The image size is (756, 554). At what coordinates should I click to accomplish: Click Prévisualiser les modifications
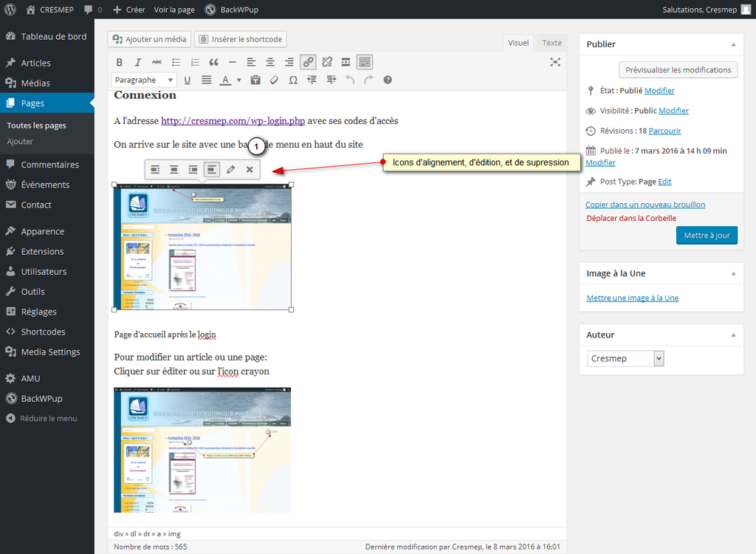pyautogui.click(x=678, y=70)
